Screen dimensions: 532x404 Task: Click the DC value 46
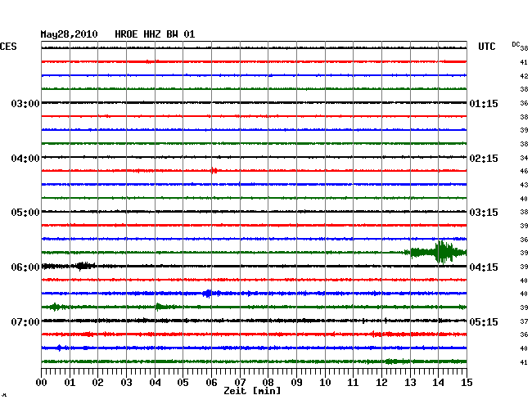pos(524,171)
